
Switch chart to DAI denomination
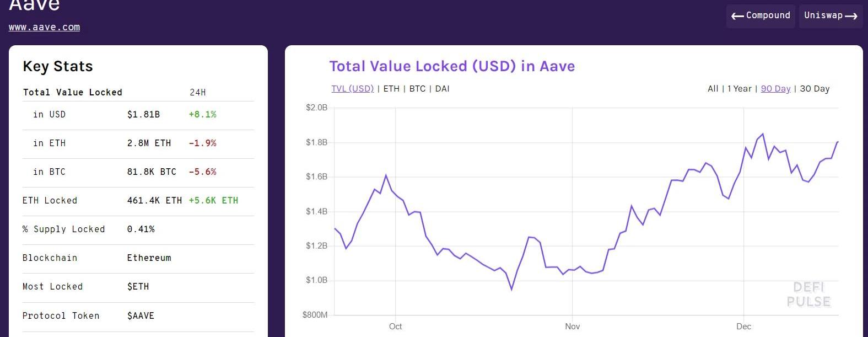pos(442,89)
